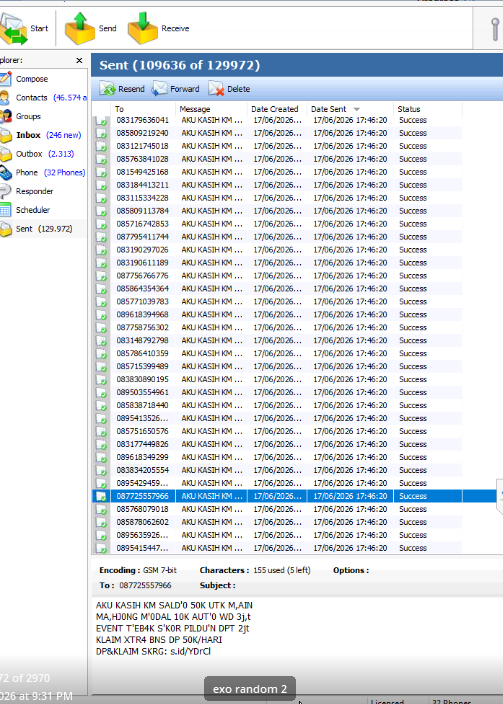
Task: Click the Resend icon button
Action: (107, 89)
